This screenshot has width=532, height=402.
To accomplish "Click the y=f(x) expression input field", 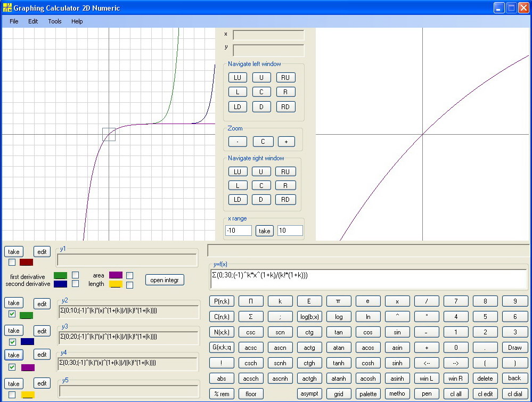I will [369, 279].
